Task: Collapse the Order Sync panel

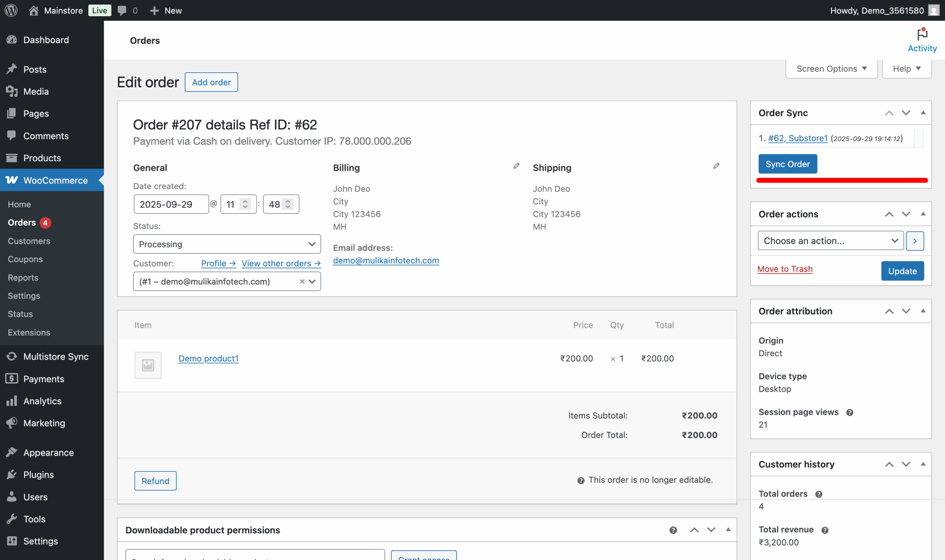Action: point(923,113)
